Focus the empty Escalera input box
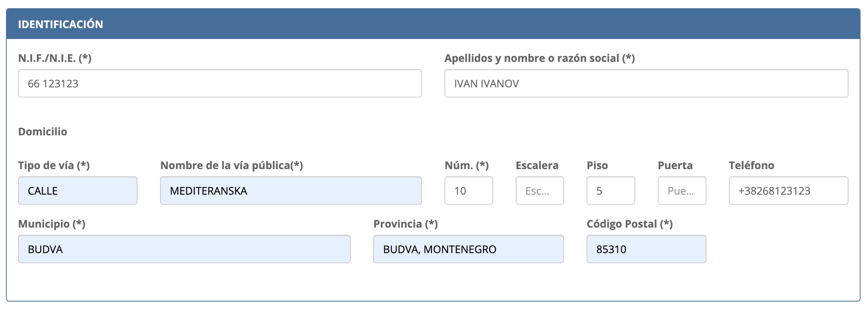The image size is (868, 309). point(539,190)
